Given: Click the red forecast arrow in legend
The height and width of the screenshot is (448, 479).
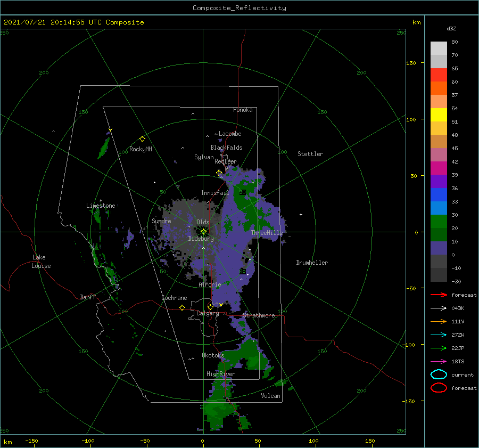Looking at the screenshot, I should tap(439, 295).
